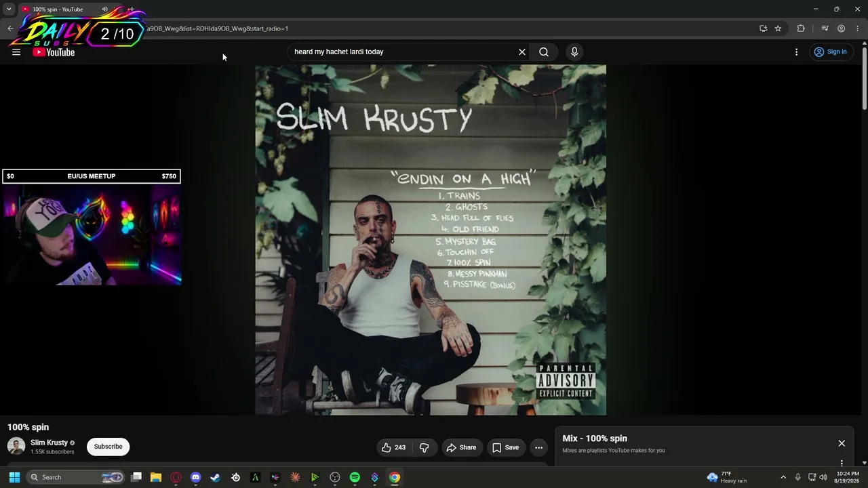Sign in to YouTube
Image resolution: width=868 pixels, height=488 pixels.
[830, 52]
